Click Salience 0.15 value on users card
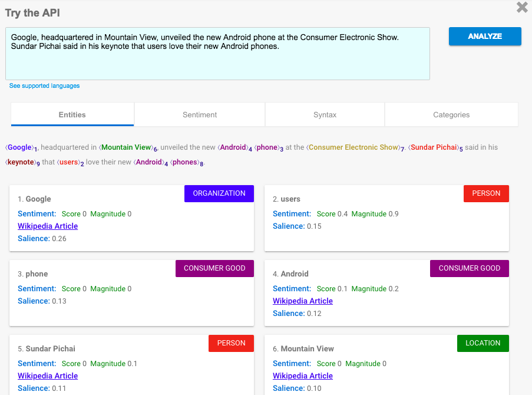The width and height of the screenshot is (532, 395). tap(314, 226)
